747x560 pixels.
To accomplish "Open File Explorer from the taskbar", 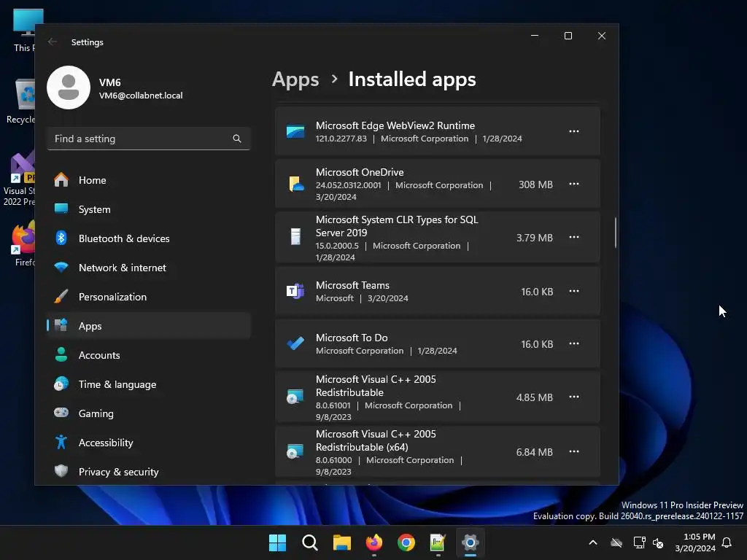I will tap(342, 542).
